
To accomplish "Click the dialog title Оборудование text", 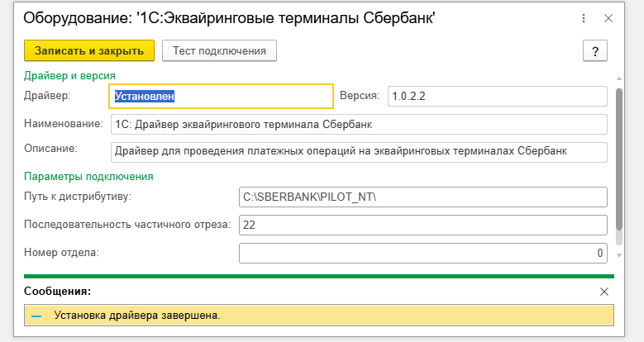I will point(230,18).
